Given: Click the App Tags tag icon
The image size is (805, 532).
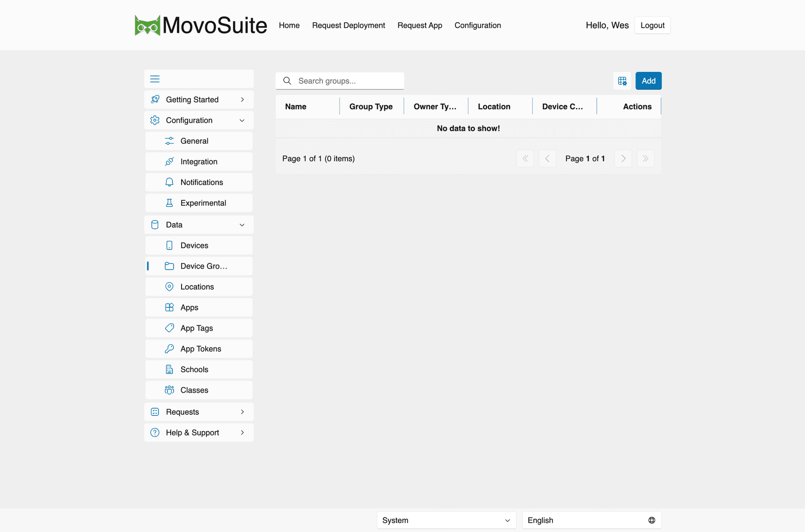Looking at the screenshot, I should click(x=170, y=328).
